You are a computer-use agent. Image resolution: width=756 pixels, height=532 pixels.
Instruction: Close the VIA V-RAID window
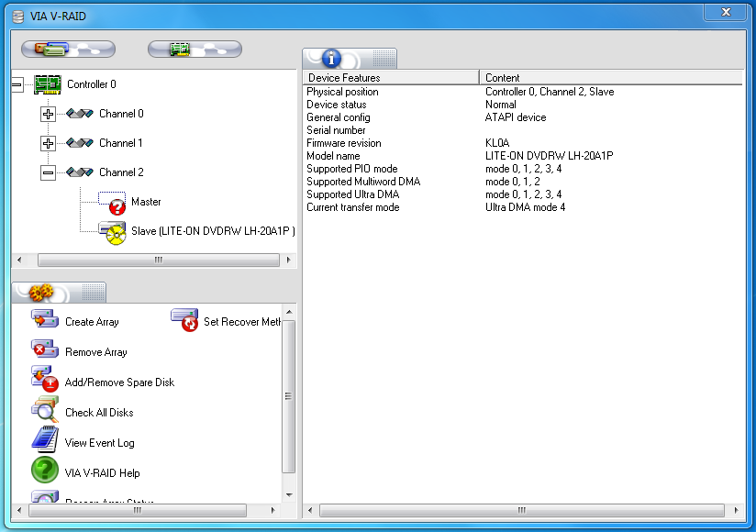click(726, 13)
